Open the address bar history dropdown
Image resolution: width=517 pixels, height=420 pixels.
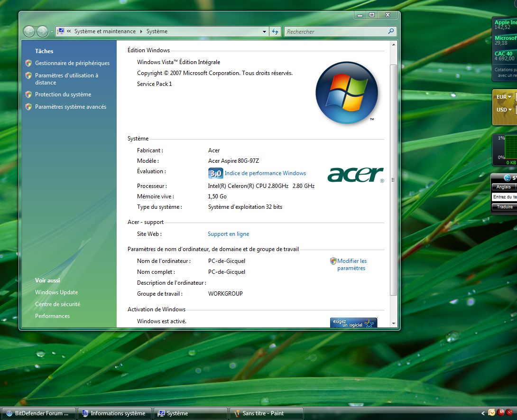point(264,32)
